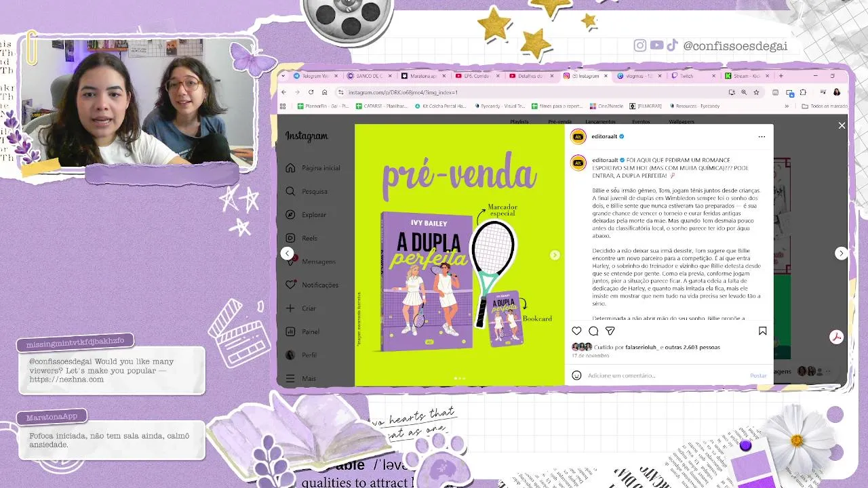868x488 pixels.
Task: Open browser extensions puzzle icon
Action: 803,92
